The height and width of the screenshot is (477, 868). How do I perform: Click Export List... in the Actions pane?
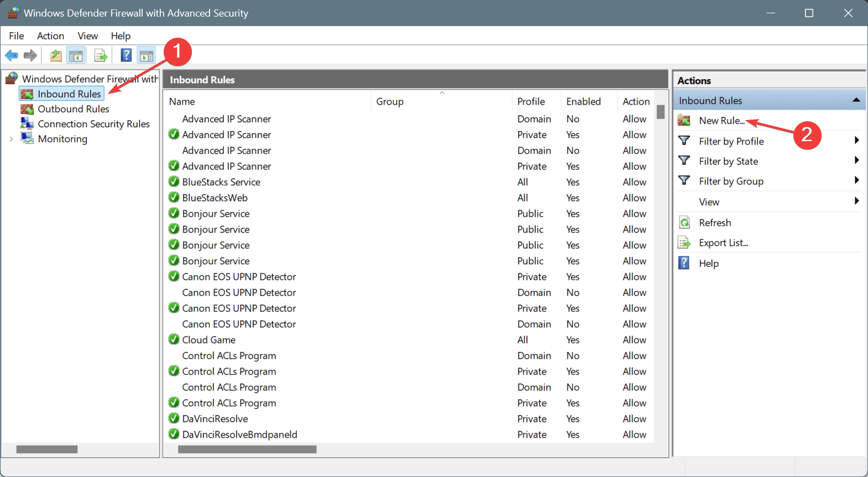[723, 243]
